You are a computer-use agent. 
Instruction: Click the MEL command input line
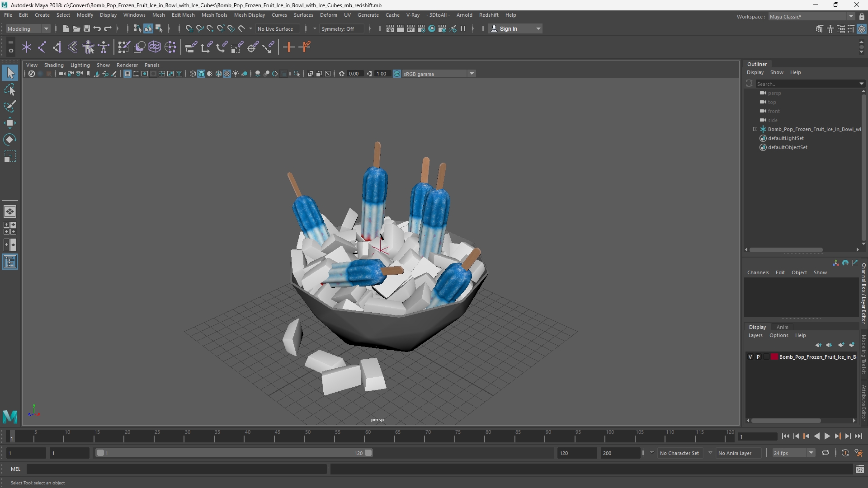pyautogui.click(x=176, y=469)
